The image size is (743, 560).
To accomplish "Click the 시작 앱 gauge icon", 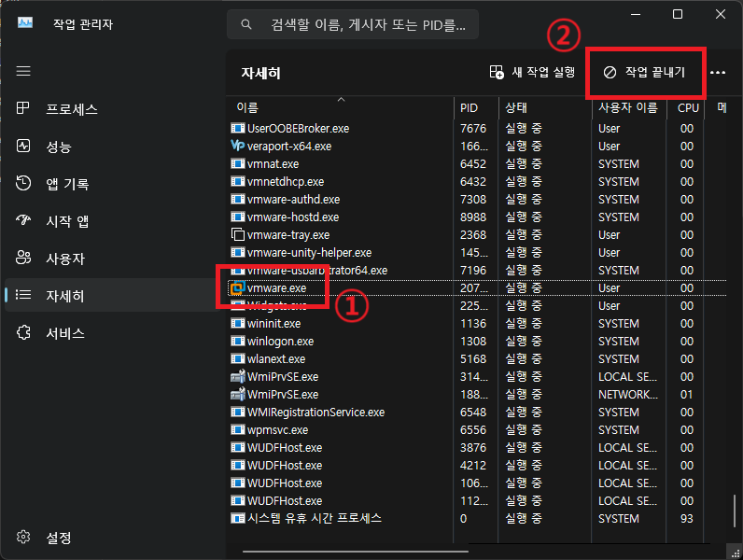I will pos(22,220).
